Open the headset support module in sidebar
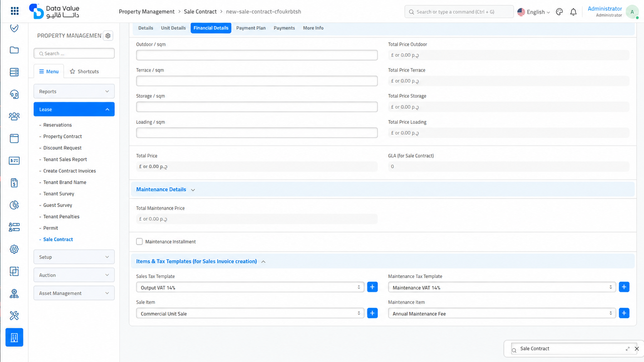The width and height of the screenshot is (644, 362). (14, 94)
